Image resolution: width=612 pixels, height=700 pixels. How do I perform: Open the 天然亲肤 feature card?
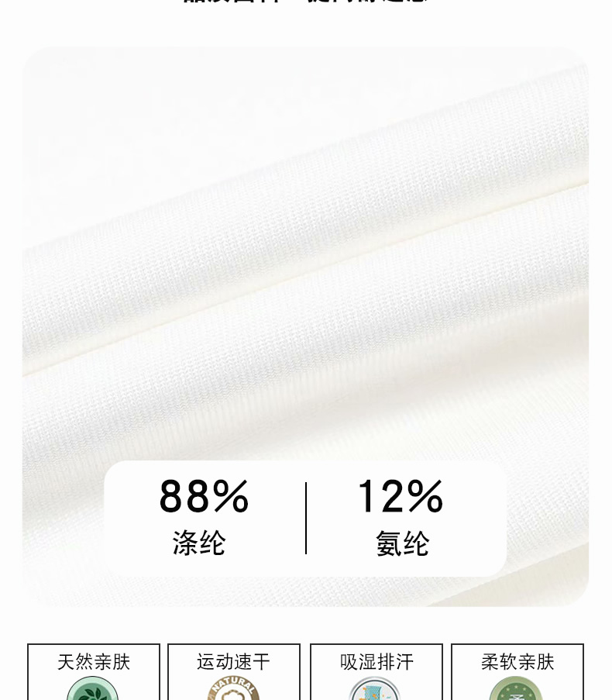coord(94,671)
